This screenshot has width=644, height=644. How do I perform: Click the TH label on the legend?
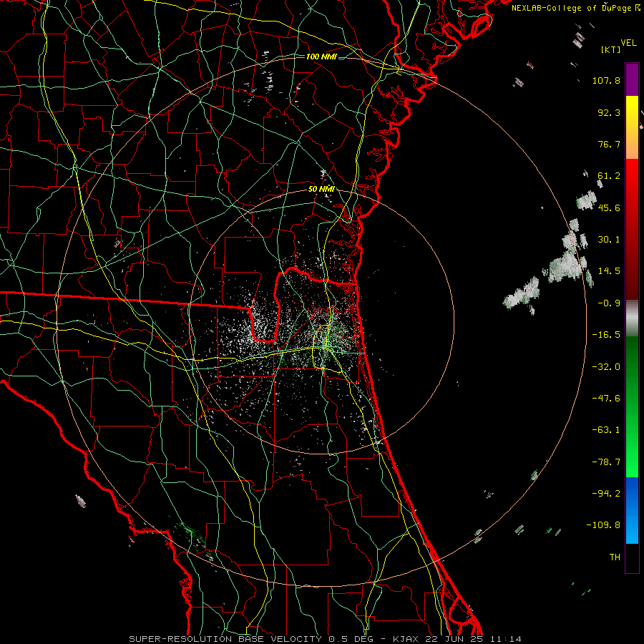coord(615,557)
